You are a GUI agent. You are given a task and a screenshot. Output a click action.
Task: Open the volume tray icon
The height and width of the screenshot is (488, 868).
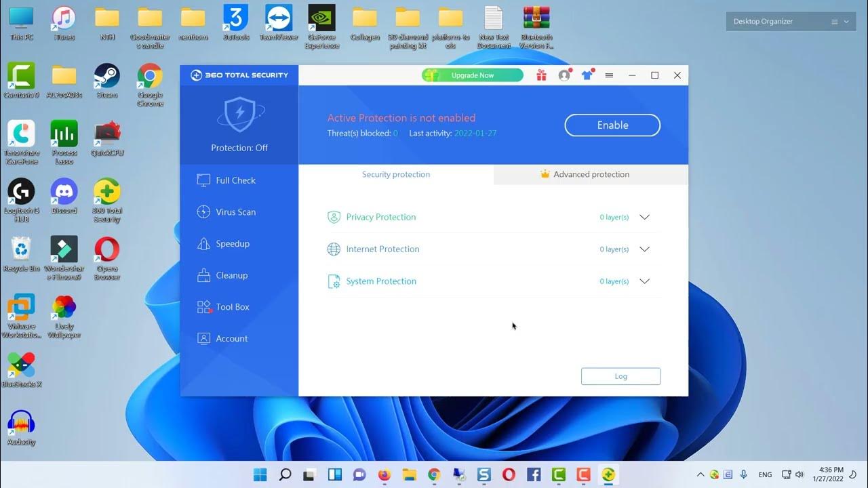point(800,474)
